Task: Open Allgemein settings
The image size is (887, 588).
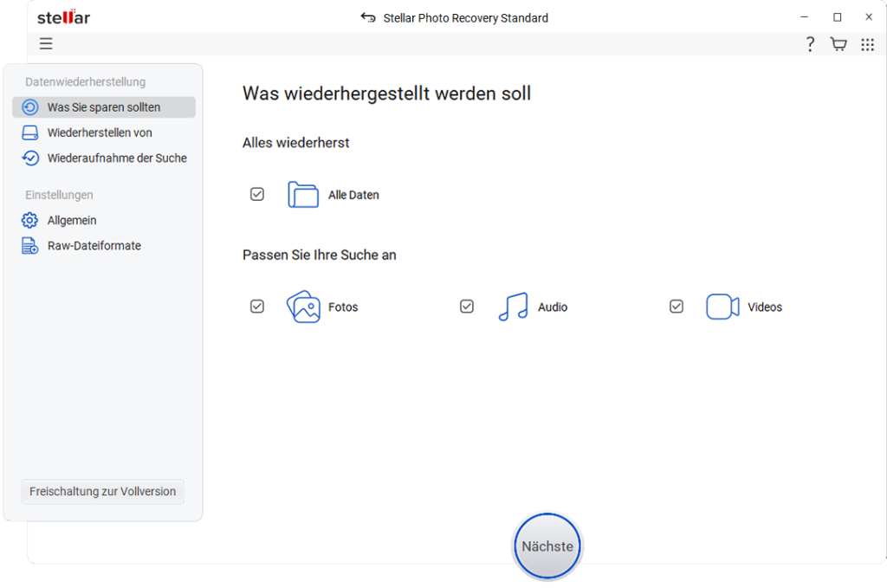Action: pyautogui.click(x=72, y=220)
